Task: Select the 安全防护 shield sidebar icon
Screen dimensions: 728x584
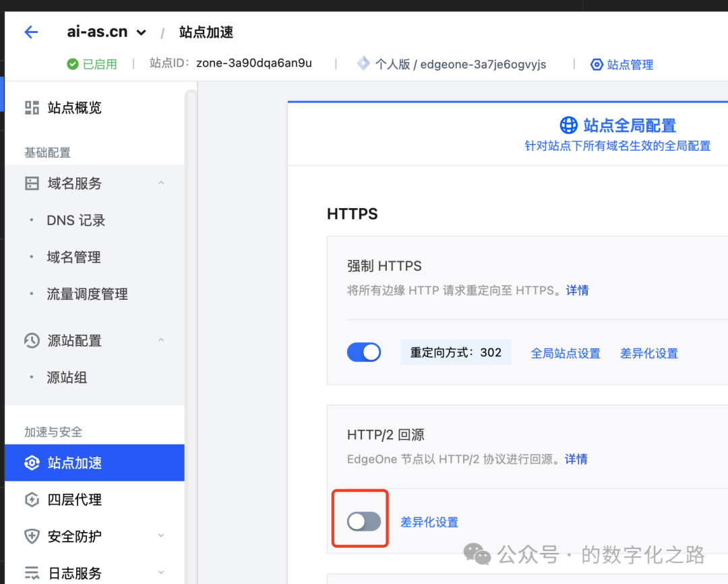Action: pyautogui.click(x=31, y=536)
